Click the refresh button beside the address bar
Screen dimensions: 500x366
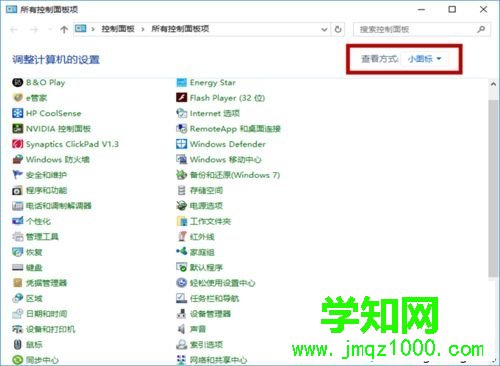point(338,29)
